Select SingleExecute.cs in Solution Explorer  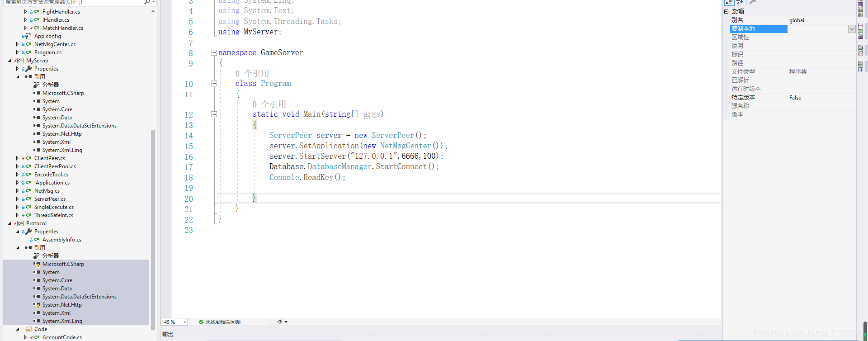pos(54,207)
